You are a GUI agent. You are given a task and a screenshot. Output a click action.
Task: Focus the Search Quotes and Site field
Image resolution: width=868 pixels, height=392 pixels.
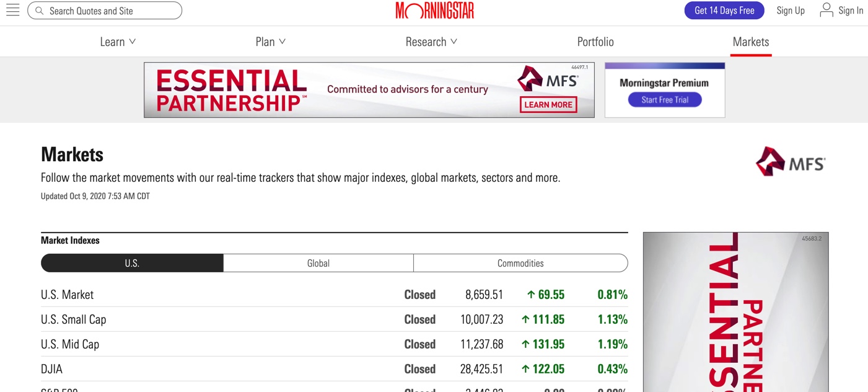tap(105, 11)
